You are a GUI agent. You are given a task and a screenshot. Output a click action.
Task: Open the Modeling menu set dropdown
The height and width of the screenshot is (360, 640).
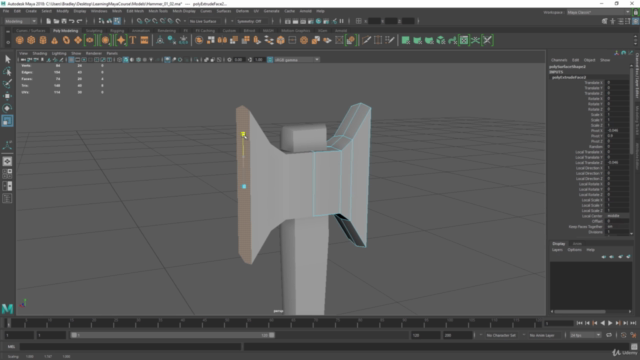click(x=20, y=21)
